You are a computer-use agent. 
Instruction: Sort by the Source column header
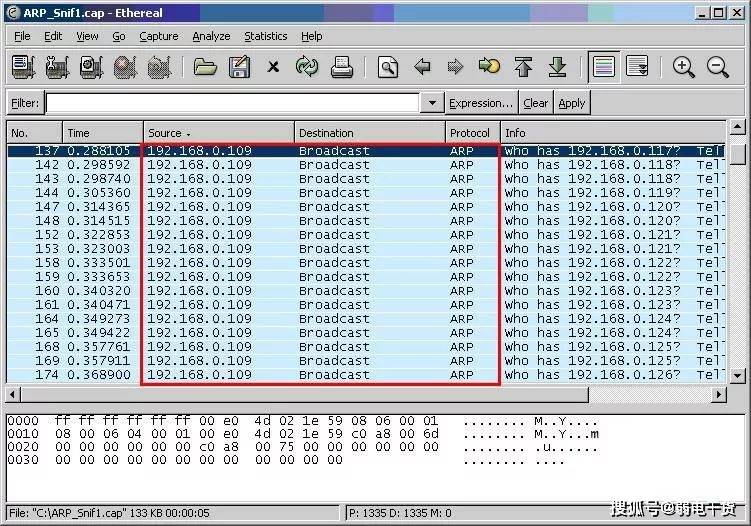pos(218,133)
